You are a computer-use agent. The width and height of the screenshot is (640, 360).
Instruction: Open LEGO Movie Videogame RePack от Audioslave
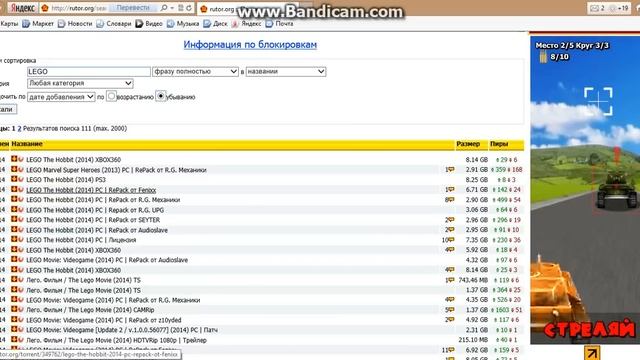click(x=107, y=260)
